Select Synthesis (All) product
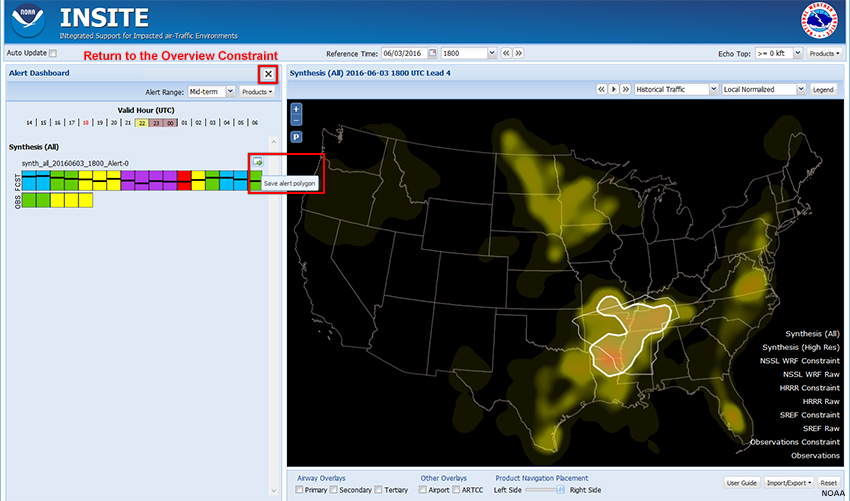The image size is (850, 501). [x=812, y=334]
